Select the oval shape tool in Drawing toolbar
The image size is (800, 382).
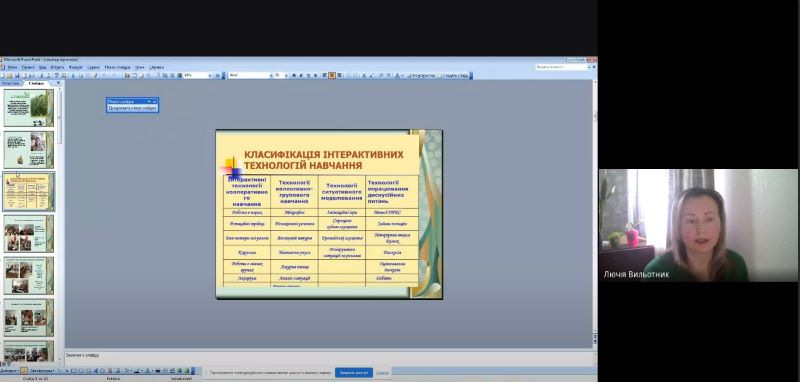tap(81, 370)
